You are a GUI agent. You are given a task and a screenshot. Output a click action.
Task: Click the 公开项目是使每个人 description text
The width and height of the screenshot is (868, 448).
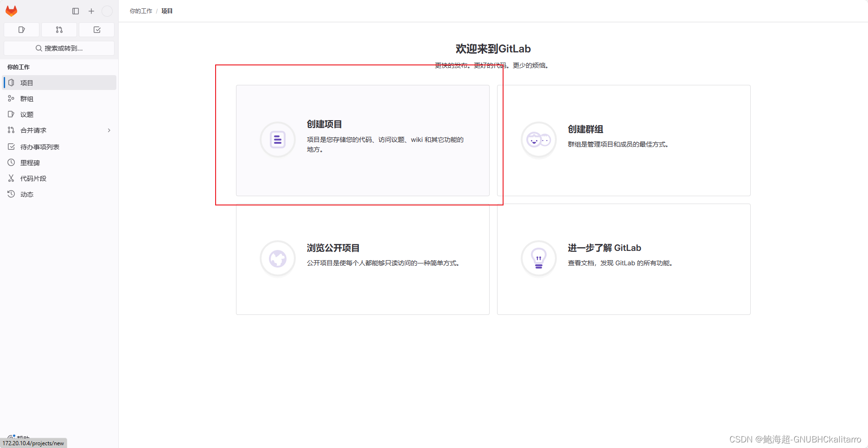point(383,263)
